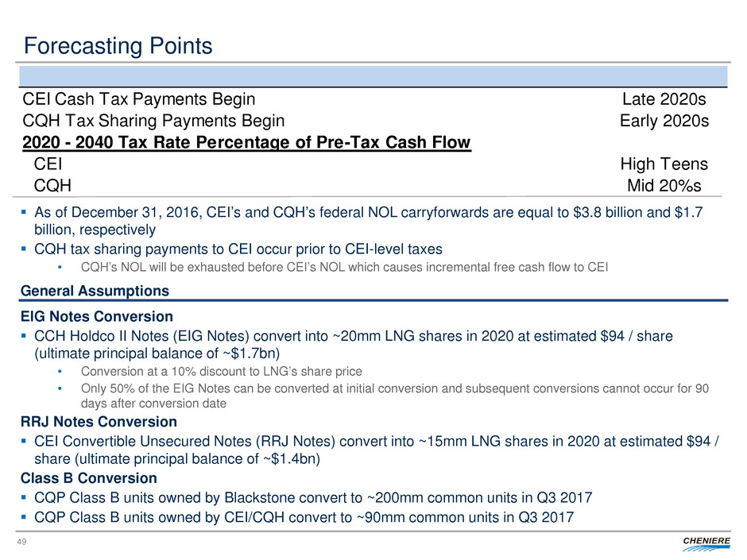The image size is (747, 560).
Task: Click the High Teens value for CEI
Action: coord(664,164)
